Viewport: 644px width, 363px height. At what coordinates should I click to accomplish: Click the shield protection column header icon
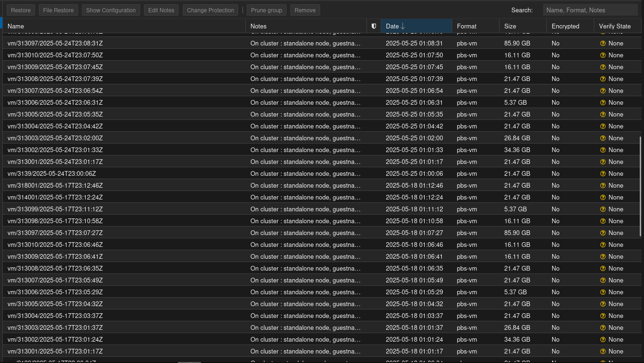point(374,27)
